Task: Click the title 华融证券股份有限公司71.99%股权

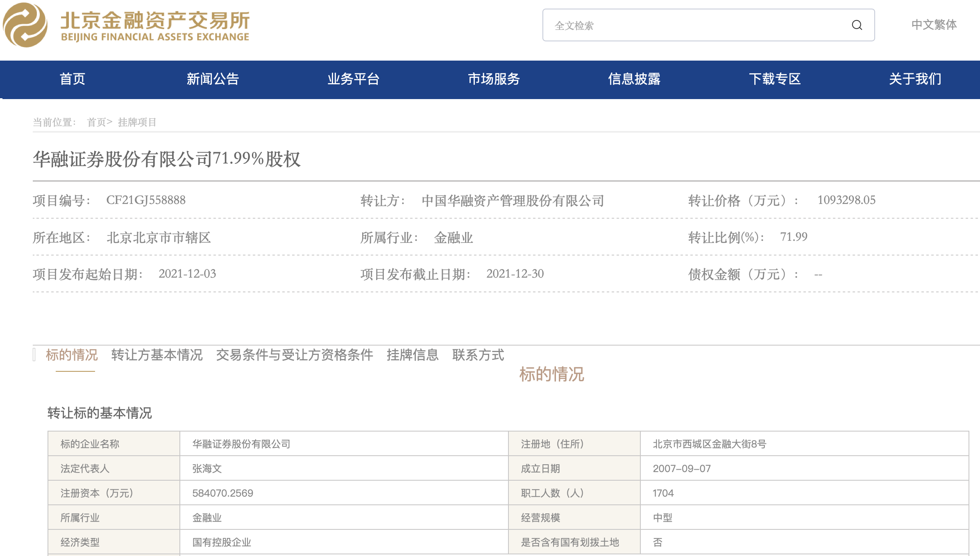Action: (167, 159)
